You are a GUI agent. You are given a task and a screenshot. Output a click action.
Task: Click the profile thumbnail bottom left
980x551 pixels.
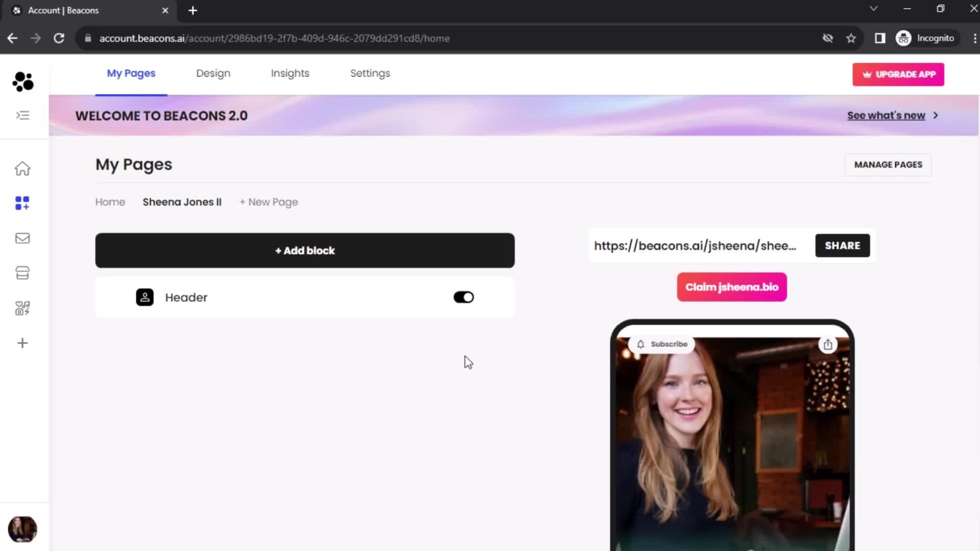pos(22,530)
